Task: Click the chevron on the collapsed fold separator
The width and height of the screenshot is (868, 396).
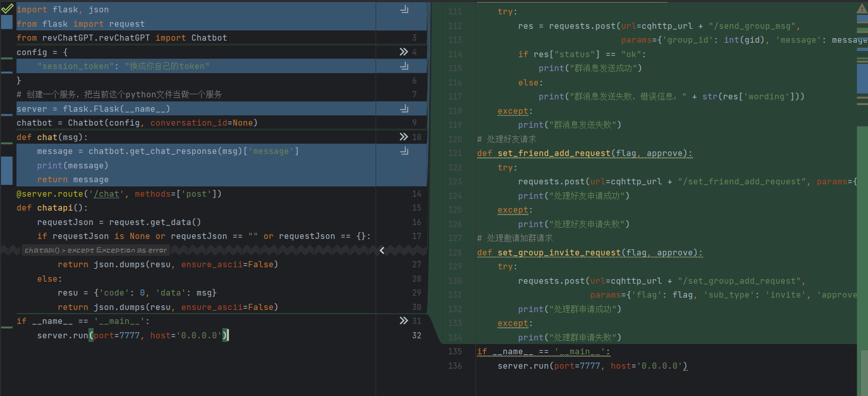Action: (382, 250)
